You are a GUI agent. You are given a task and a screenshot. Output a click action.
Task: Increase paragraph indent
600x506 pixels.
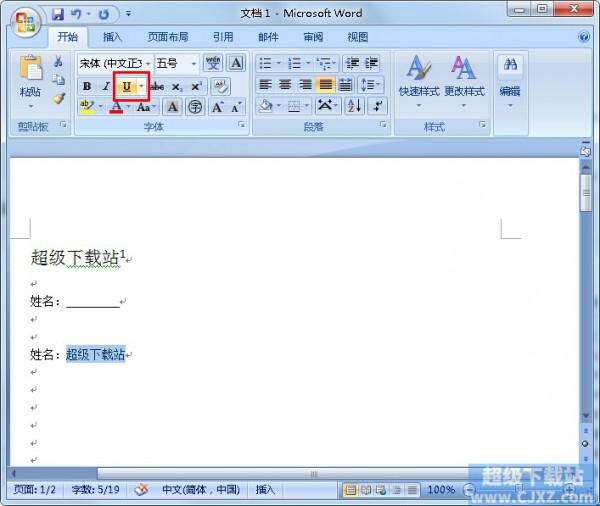371,63
